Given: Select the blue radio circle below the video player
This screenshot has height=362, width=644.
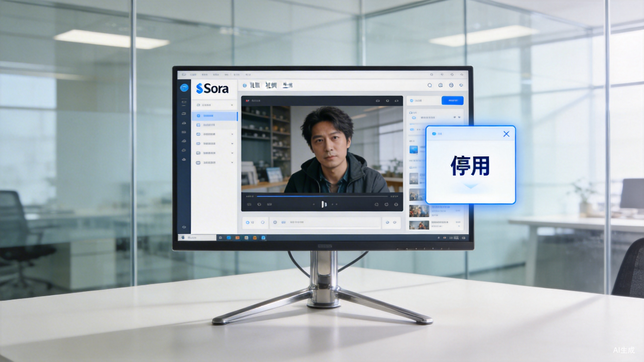Looking at the screenshot, I should [247, 222].
